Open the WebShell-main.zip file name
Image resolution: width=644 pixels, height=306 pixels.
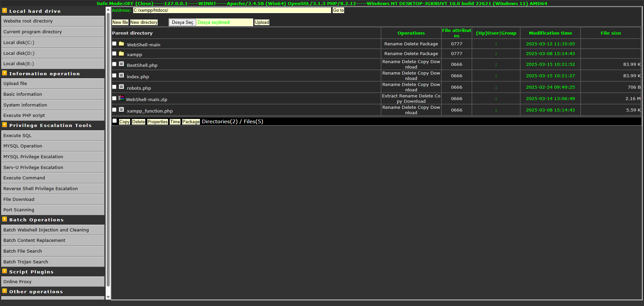[x=147, y=99]
